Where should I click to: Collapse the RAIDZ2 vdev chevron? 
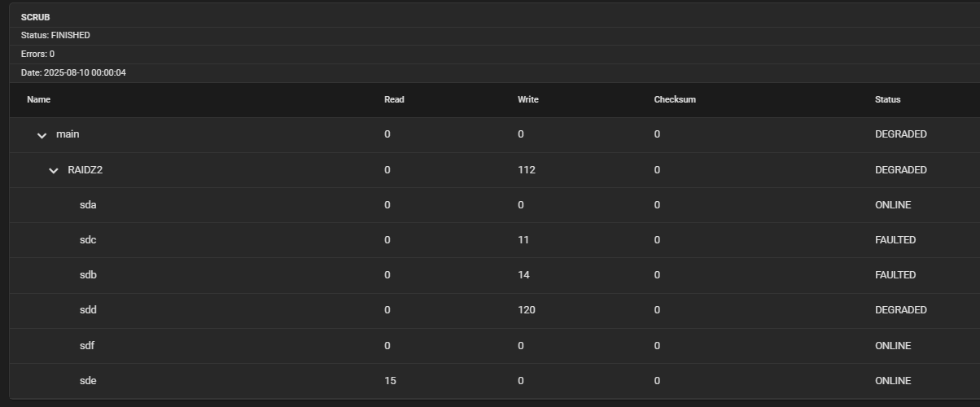tap(54, 170)
